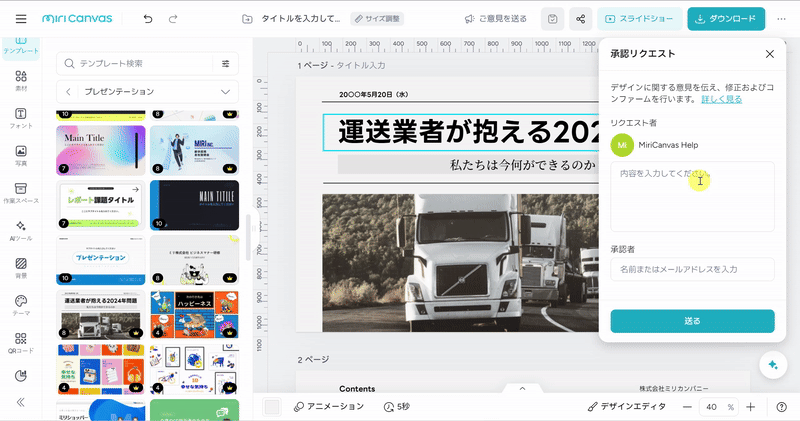Click the request content text area
800x421 pixels.
click(x=692, y=196)
